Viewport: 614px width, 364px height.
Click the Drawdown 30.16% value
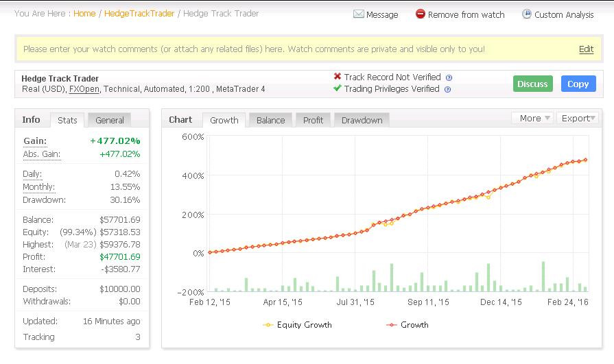pyautogui.click(x=125, y=200)
